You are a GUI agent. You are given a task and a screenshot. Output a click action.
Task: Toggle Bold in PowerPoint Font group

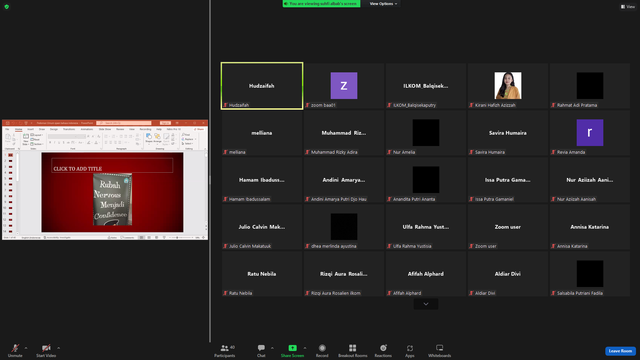(x=50, y=142)
